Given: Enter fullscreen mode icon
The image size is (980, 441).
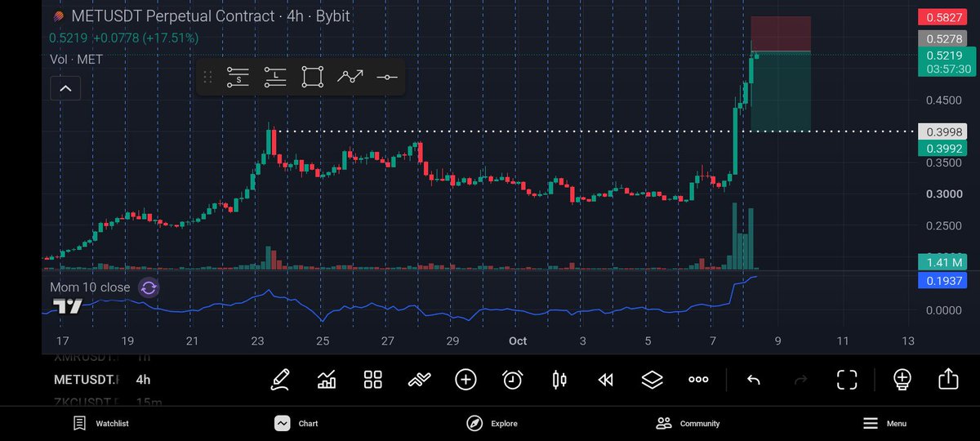Looking at the screenshot, I should pyautogui.click(x=847, y=379).
